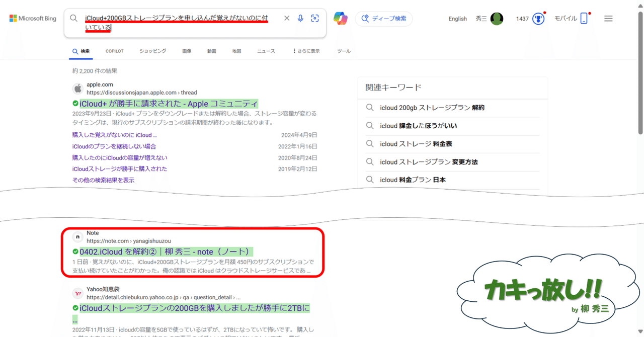Search related keyword icloud ストレージプラン 変更方法

429,162
